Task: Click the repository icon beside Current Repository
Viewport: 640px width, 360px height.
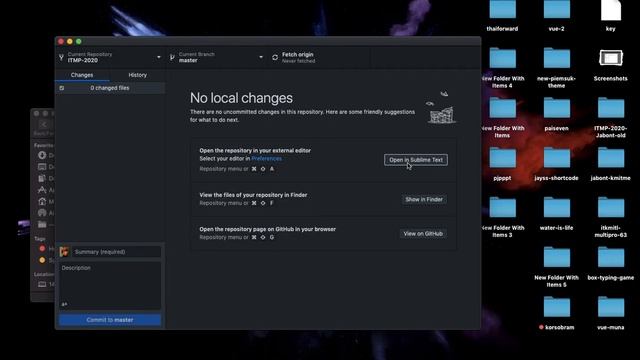Action: pos(61,58)
